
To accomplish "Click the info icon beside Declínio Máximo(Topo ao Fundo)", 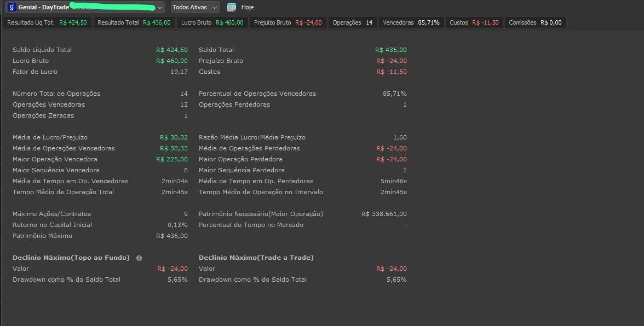I will 139,258.
